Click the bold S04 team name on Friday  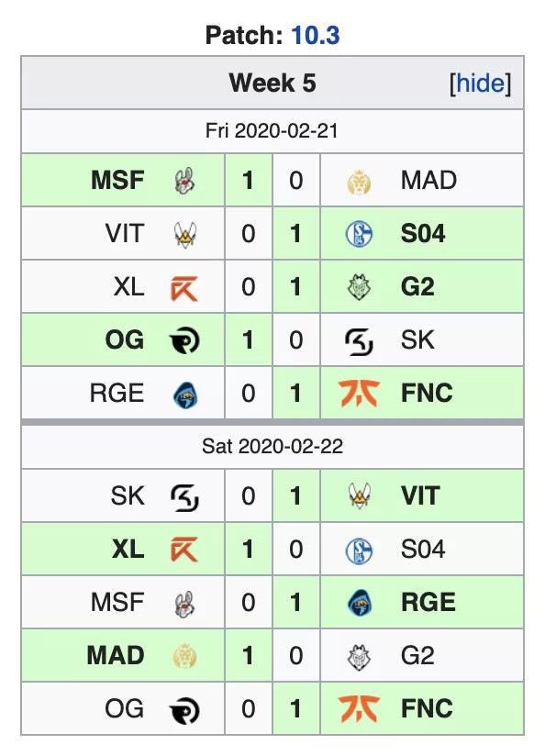click(x=423, y=233)
